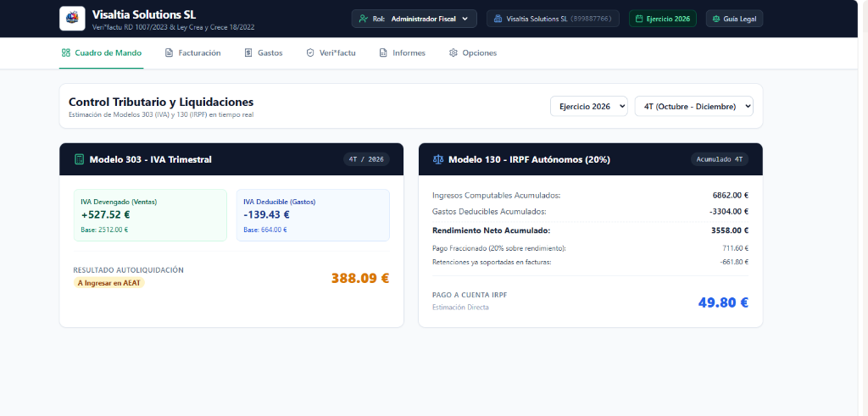Click the receipt icon next to Gastos

[x=248, y=53]
